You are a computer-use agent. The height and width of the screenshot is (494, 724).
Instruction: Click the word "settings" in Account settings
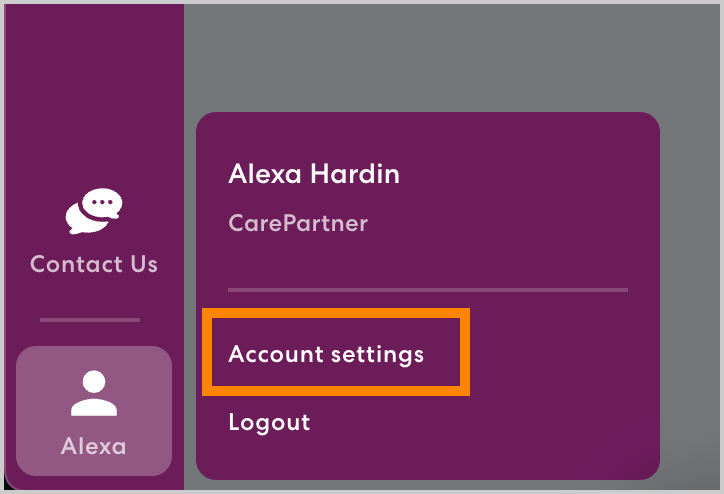coord(380,354)
